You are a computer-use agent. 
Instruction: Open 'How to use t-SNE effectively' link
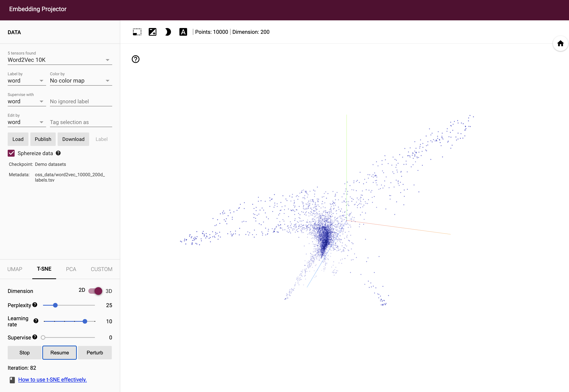[52, 380]
